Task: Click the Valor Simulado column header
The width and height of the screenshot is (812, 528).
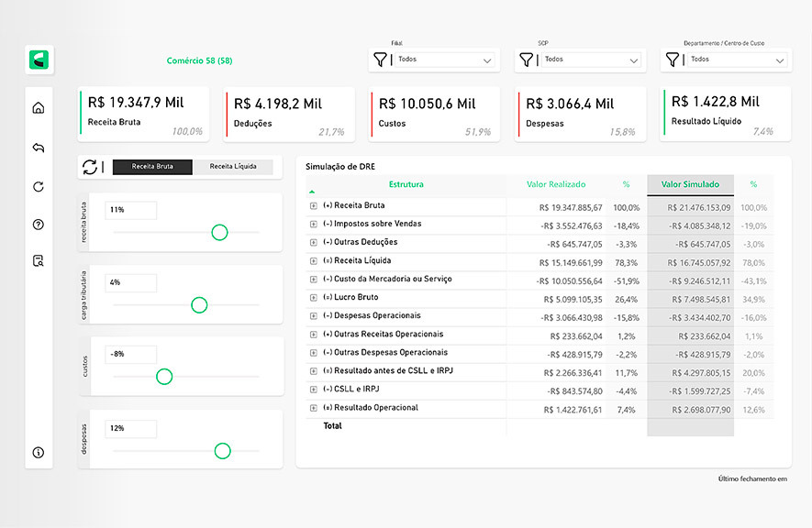Action: point(690,184)
